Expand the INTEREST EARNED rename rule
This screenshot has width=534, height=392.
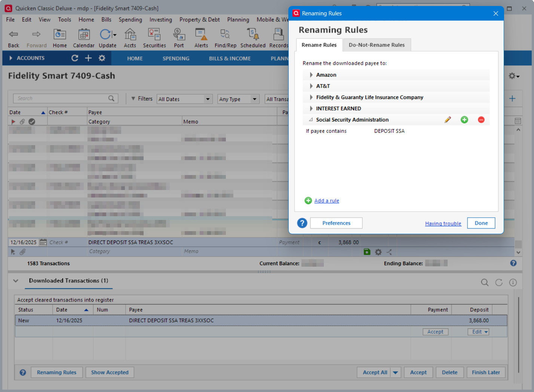point(311,108)
